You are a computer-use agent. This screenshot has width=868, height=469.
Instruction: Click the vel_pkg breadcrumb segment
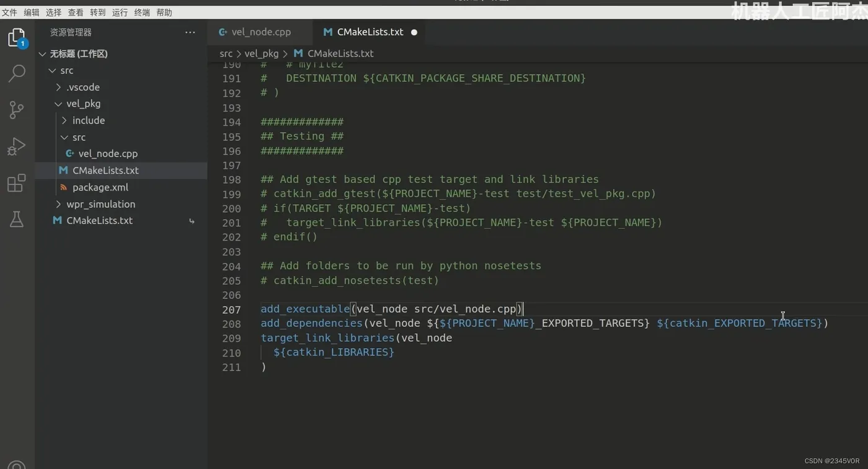262,54
